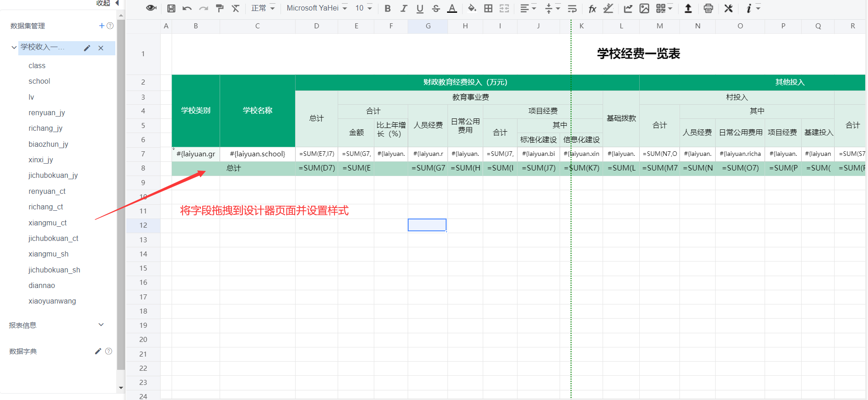Open the info dropdown
Viewport: 868px width, 400px height.
753,8
